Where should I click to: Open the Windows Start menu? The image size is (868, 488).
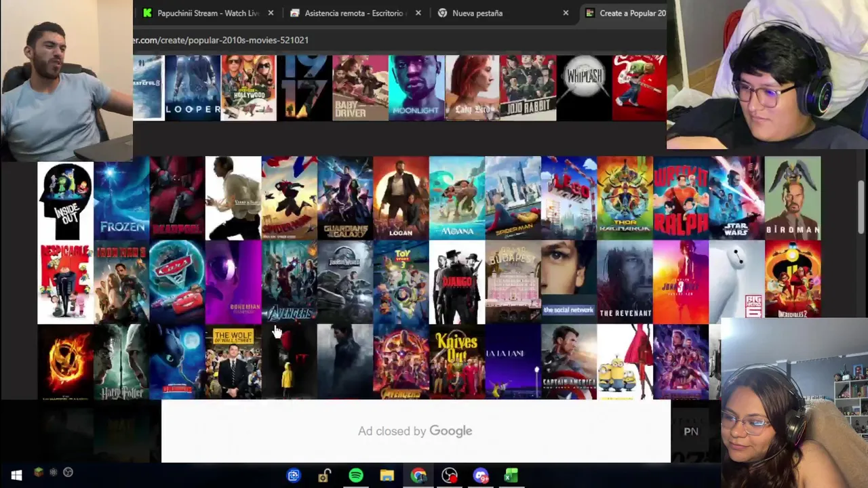(16, 476)
